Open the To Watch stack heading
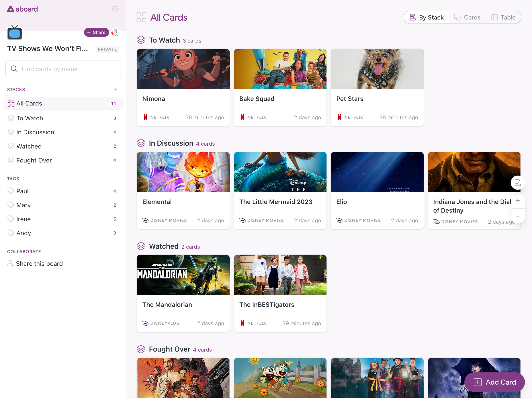The height and width of the screenshot is (399, 532). [164, 40]
